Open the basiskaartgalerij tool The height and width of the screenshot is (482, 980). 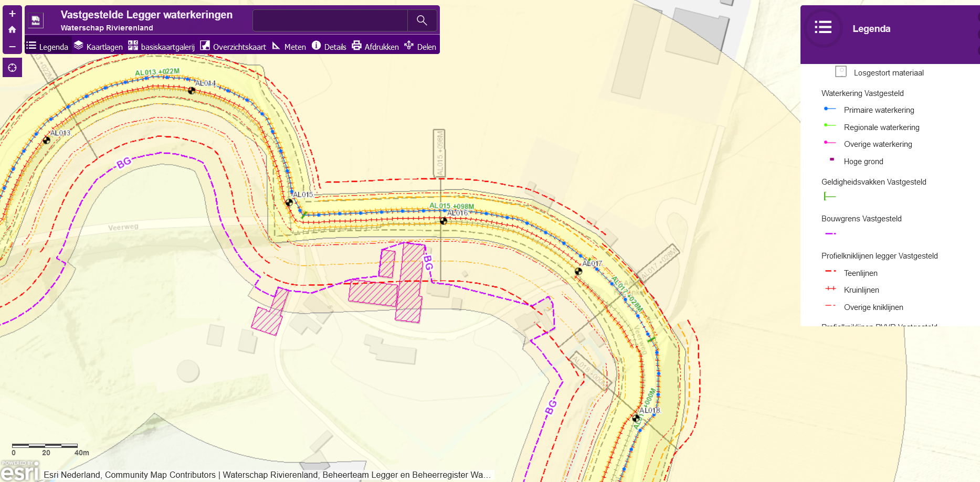pyautogui.click(x=161, y=46)
